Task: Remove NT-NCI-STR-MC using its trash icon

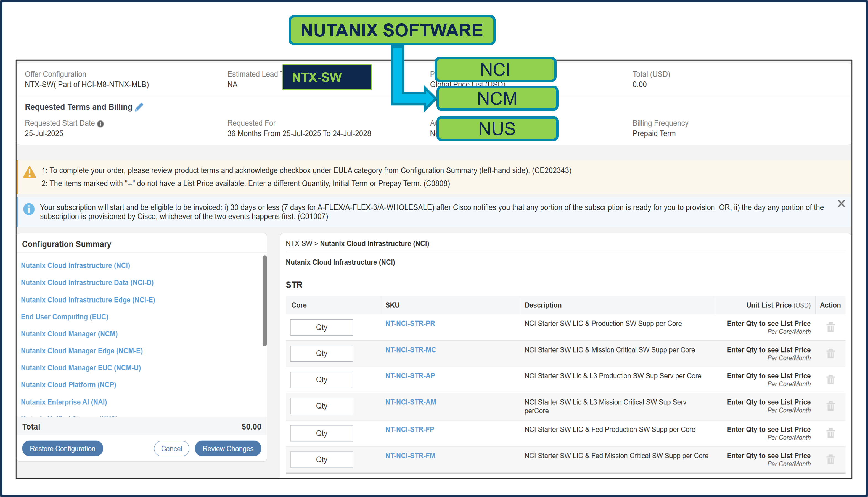Action: click(830, 354)
